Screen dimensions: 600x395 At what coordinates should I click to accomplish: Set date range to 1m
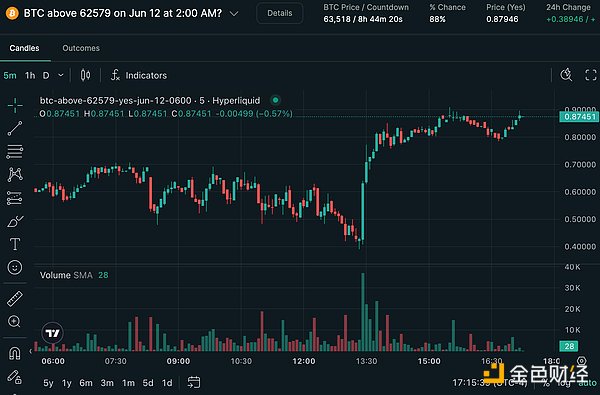pos(128,383)
